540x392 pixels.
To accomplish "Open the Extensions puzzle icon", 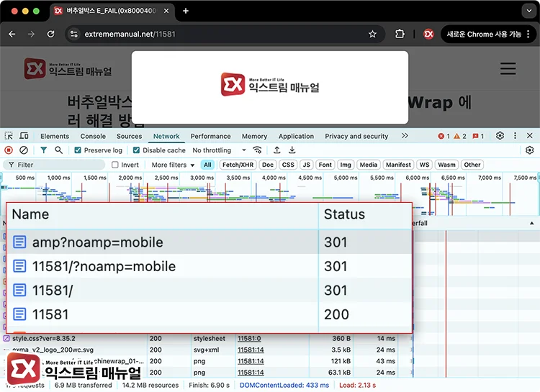I will [x=400, y=34].
